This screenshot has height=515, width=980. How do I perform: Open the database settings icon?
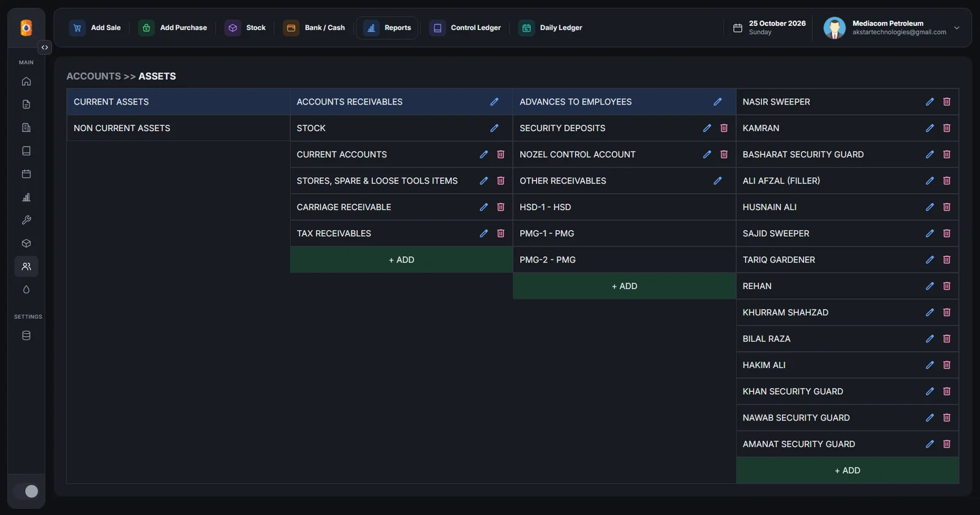point(26,336)
